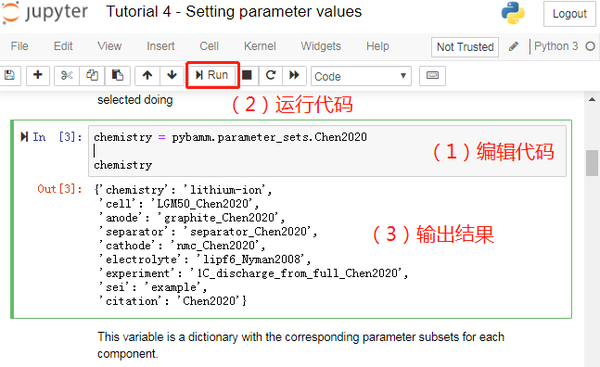600x367 pixels.
Task: Move selected cell up arrow
Action: [x=147, y=75]
